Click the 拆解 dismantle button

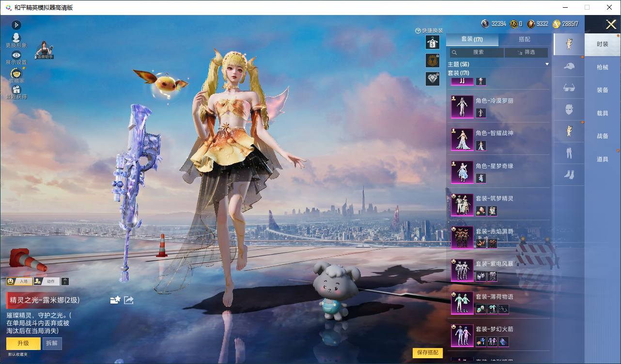coord(52,343)
